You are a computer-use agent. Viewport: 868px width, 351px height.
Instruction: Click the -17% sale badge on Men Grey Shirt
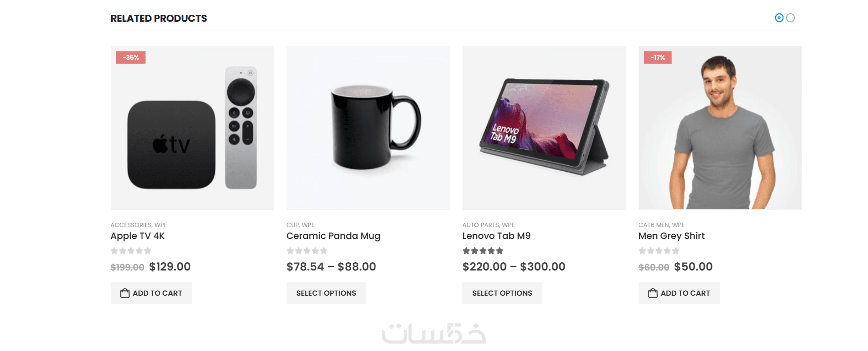(658, 58)
